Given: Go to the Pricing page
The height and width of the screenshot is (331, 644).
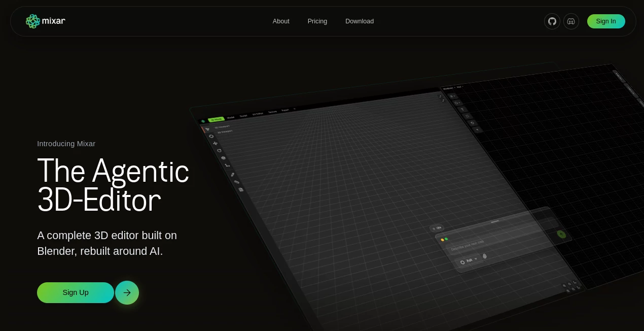Looking at the screenshot, I should 317,21.
